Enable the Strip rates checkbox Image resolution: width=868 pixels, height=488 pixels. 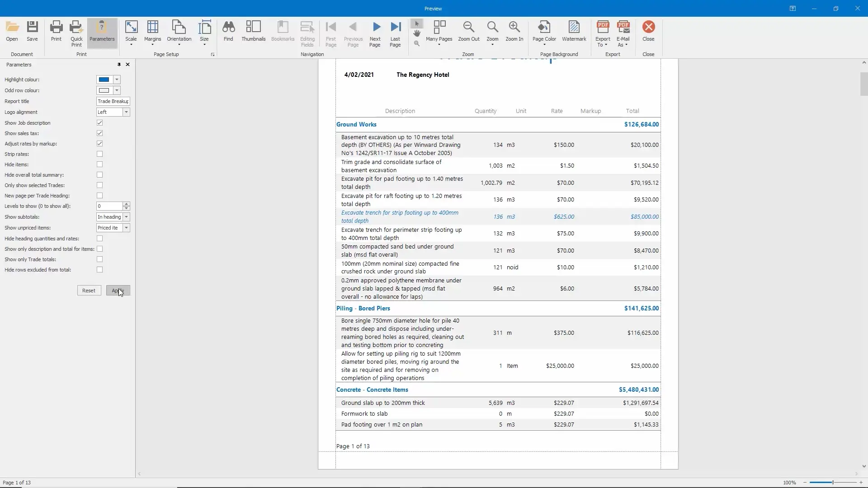[x=99, y=154]
